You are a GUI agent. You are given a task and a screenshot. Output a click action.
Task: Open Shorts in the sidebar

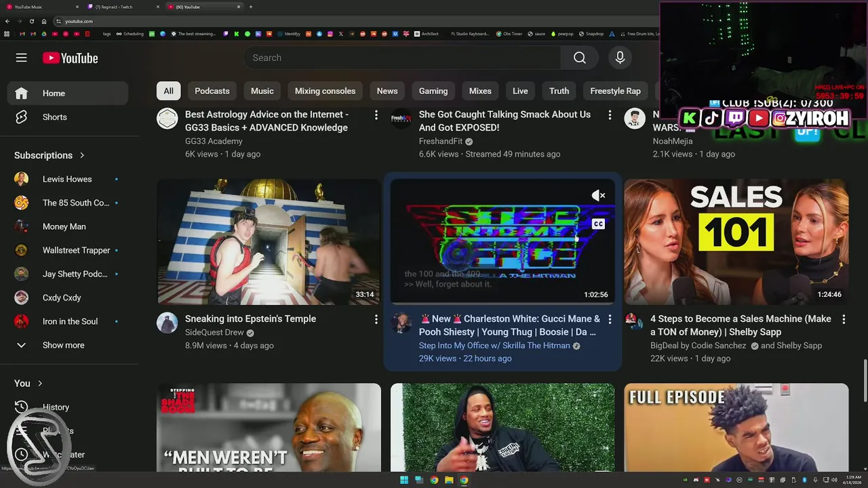coord(68,117)
